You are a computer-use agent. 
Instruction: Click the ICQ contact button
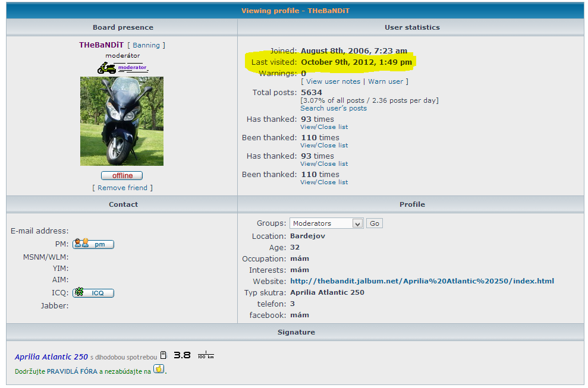(93, 293)
